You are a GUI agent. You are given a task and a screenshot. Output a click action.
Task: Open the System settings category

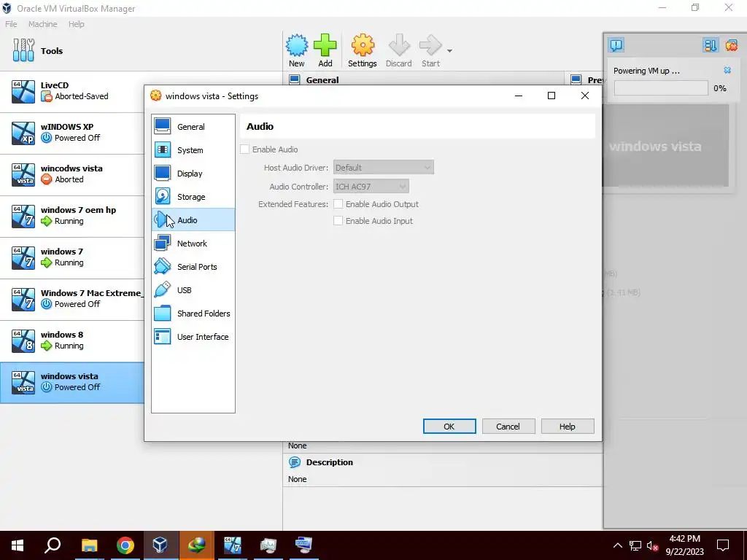coord(193,150)
